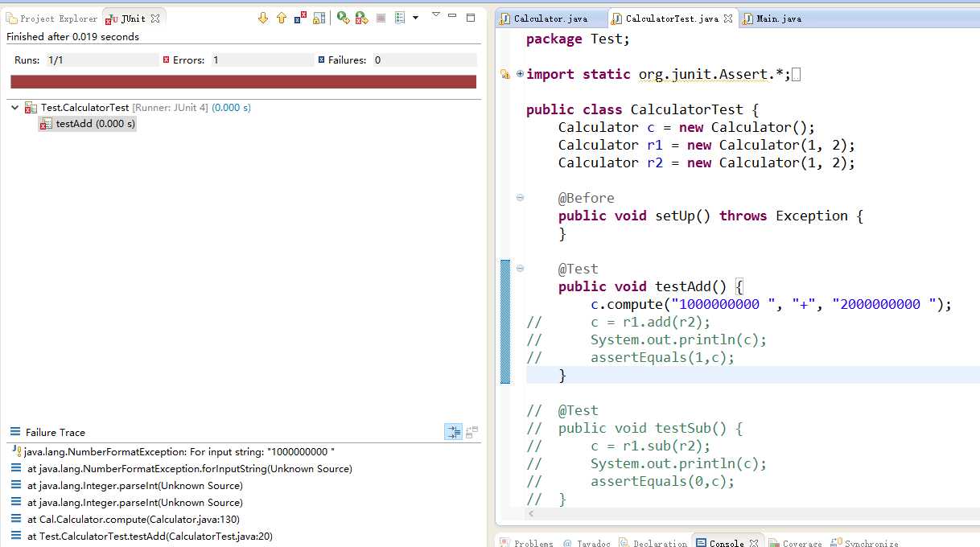This screenshot has width=980, height=547.
Task: Open Declaration tab
Action: (653, 544)
